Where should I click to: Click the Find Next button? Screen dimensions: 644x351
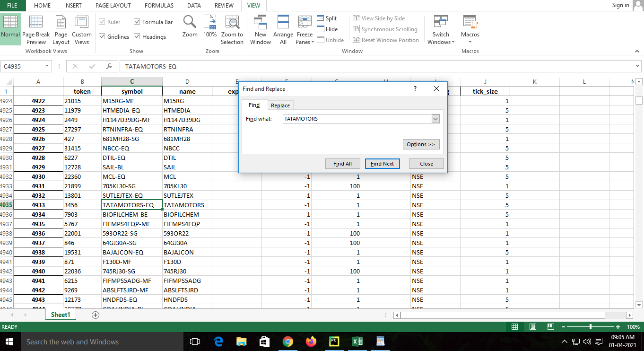coord(382,164)
